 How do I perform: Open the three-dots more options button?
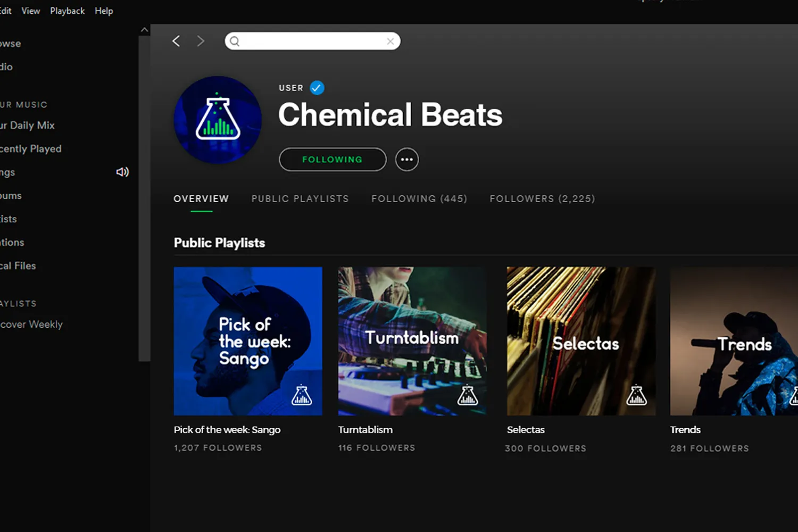pos(407,160)
